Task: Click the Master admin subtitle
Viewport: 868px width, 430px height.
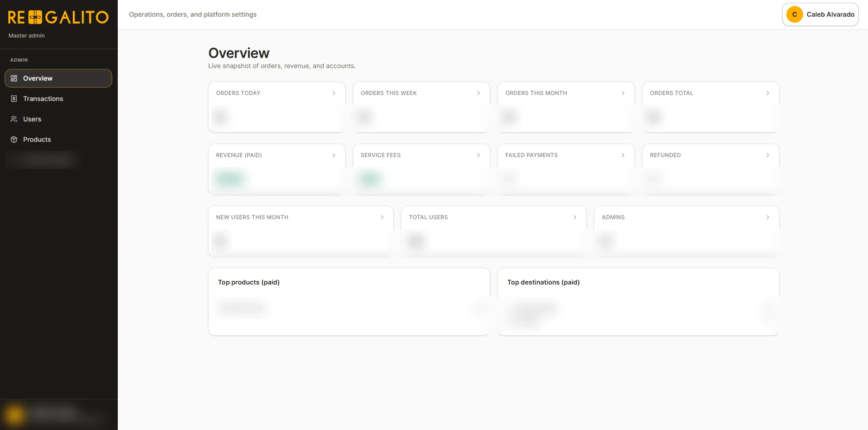Action: pyautogui.click(x=26, y=36)
